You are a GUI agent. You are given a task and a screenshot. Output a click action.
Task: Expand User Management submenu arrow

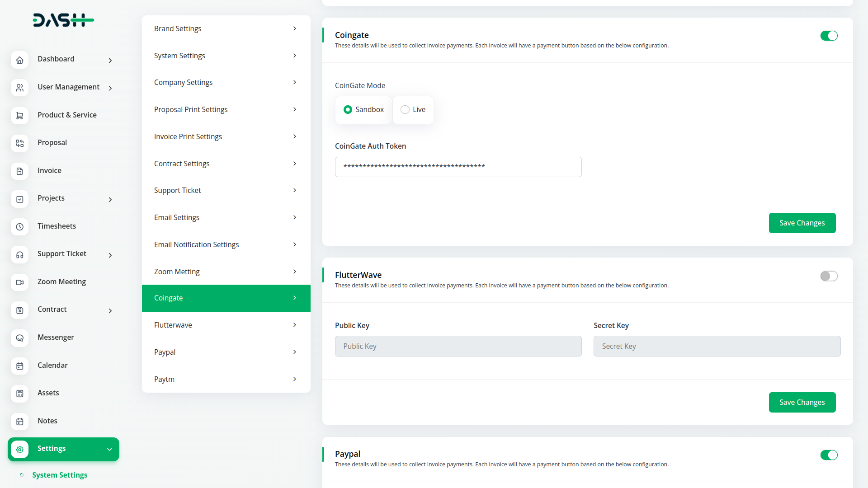tap(110, 88)
